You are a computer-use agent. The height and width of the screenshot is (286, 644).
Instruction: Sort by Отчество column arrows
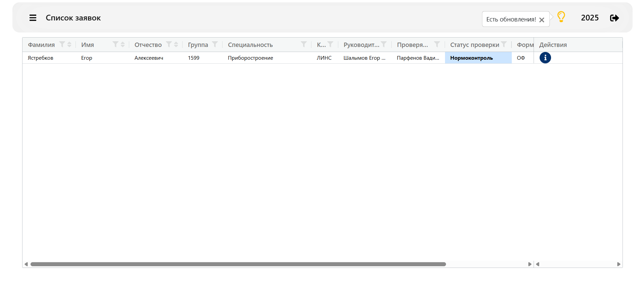176,44
